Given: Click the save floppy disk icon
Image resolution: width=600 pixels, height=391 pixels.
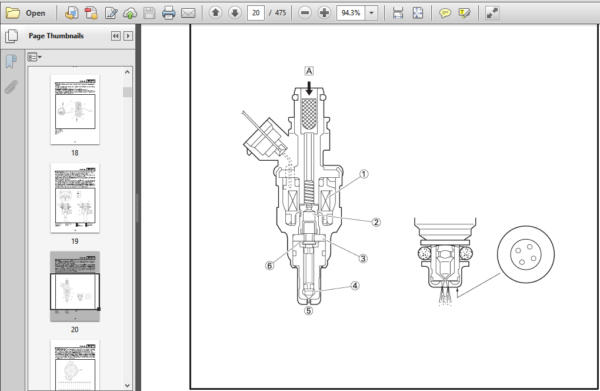Looking at the screenshot, I should [149, 13].
